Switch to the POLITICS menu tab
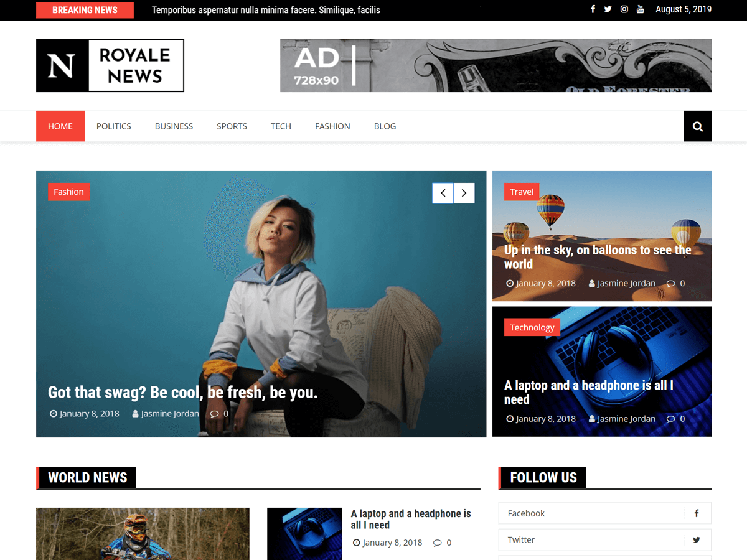The image size is (747, 560). pos(114,126)
